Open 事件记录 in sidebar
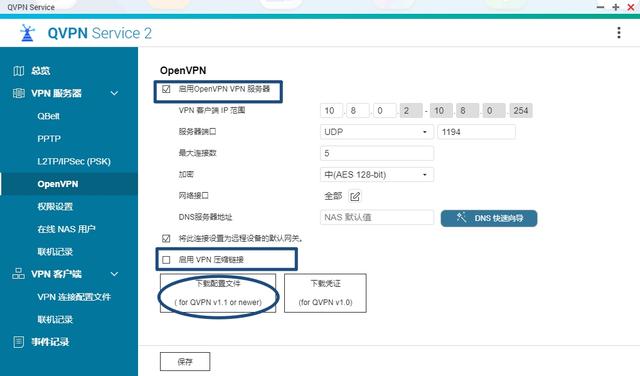The width and height of the screenshot is (640, 376). click(x=50, y=342)
